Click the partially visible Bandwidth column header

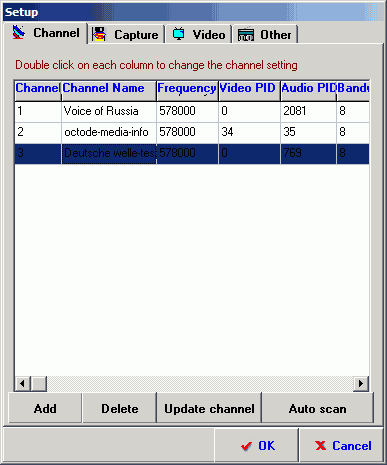coord(353,90)
